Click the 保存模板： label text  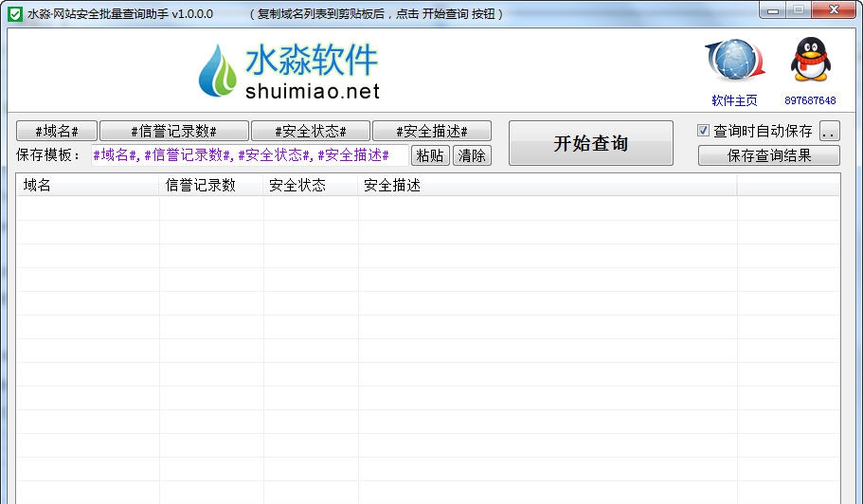pos(48,155)
